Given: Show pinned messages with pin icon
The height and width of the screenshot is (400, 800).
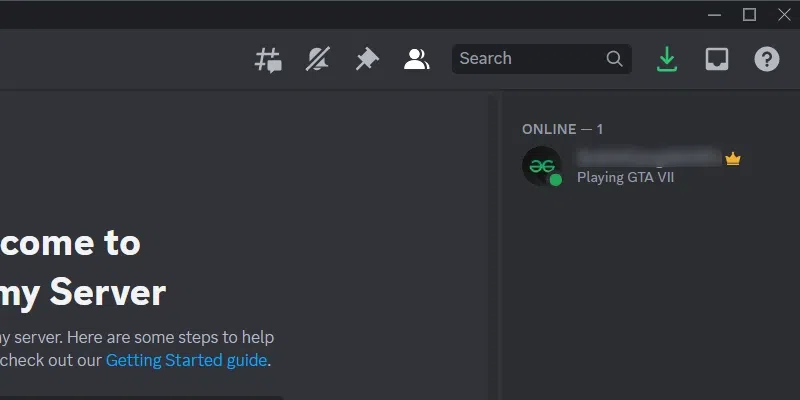Looking at the screenshot, I should pyautogui.click(x=367, y=59).
